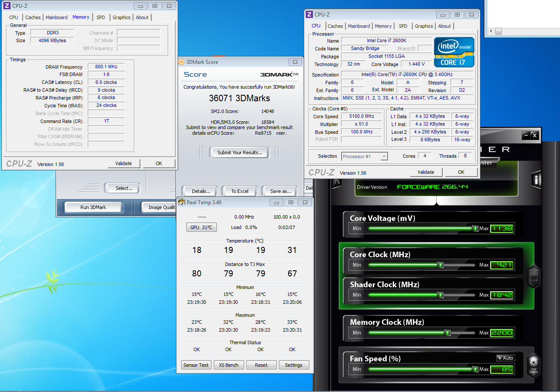Image resolution: width=560 pixels, height=392 pixels.
Task: Click Reset in Real Temp
Action: pos(262,365)
